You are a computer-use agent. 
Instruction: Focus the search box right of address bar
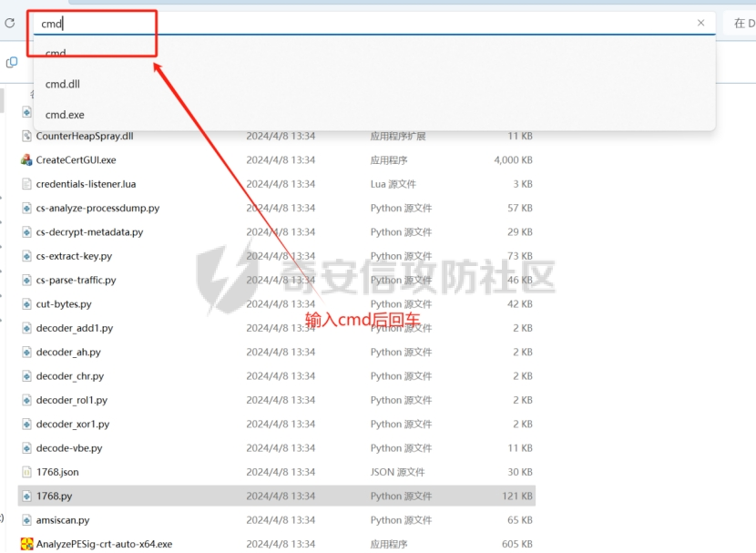(740, 23)
